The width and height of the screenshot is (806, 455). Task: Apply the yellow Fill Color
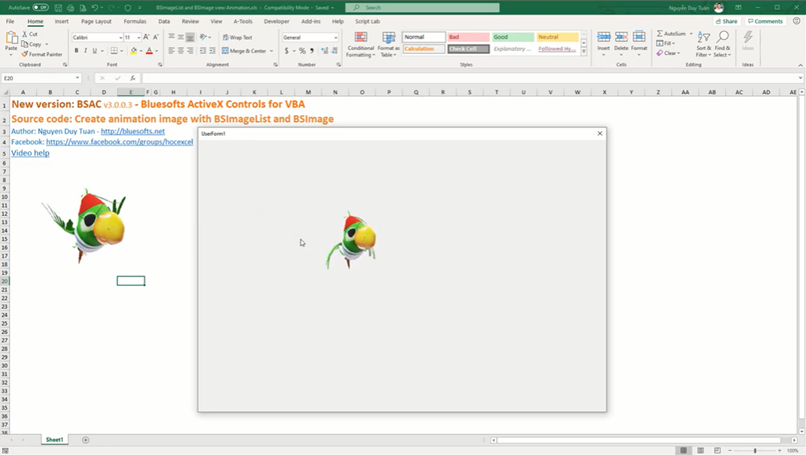134,51
